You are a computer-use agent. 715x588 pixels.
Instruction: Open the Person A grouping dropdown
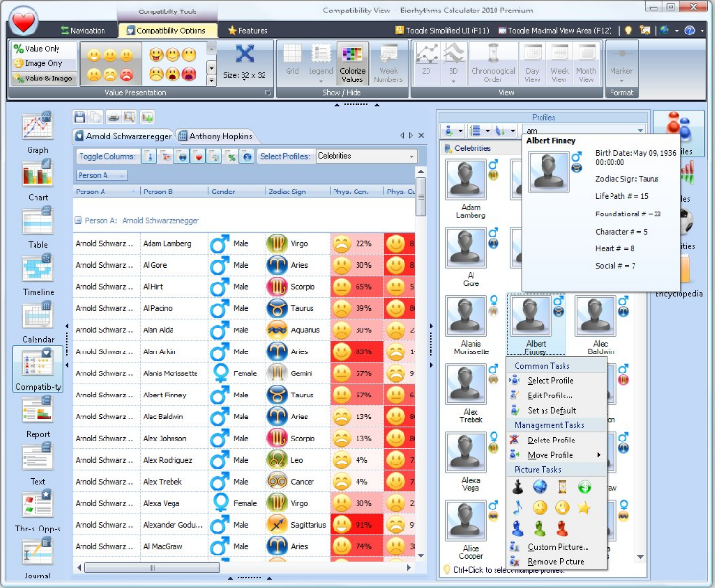point(102,175)
